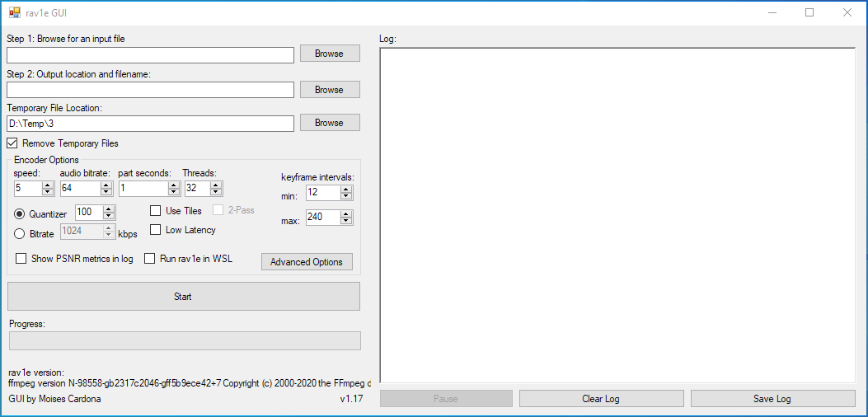Screen dimensions: 868x417
Task: Click the audio bitrate value field
Action: (x=80, y=188)
